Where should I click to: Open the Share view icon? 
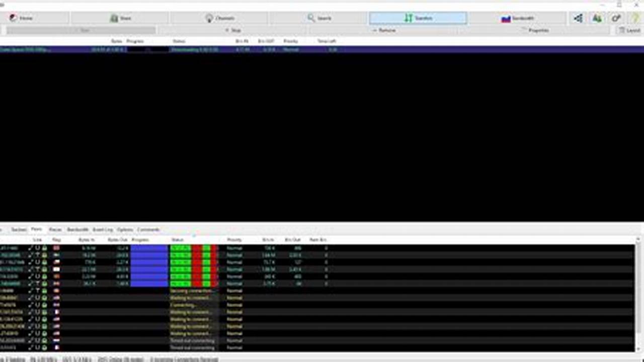click(121, 18)
